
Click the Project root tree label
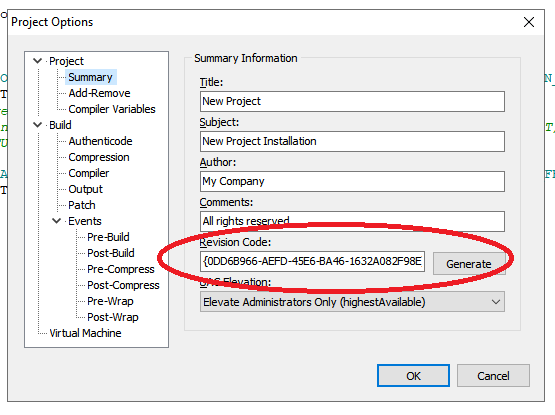pos(66,61)
